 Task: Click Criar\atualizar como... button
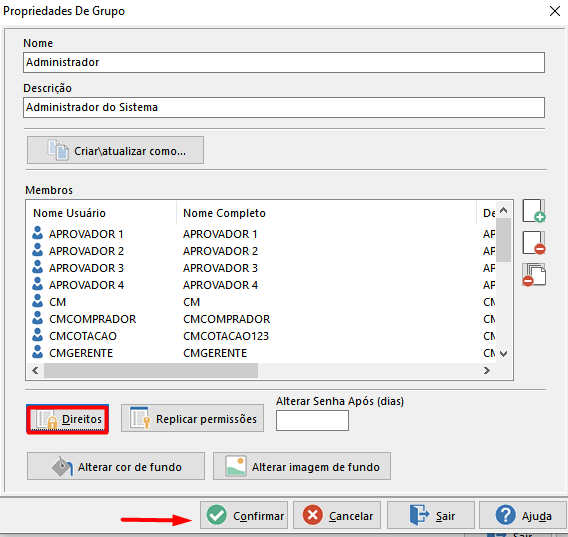coord(115,150)
